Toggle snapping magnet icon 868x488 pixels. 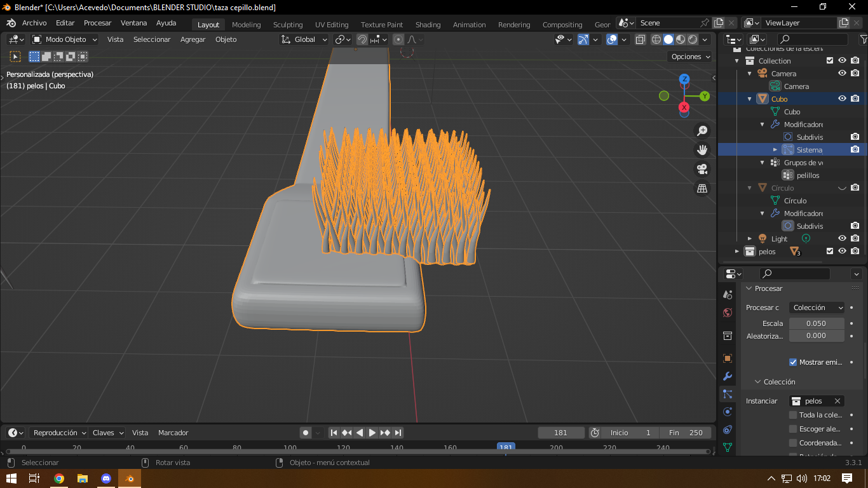[362, 39]
